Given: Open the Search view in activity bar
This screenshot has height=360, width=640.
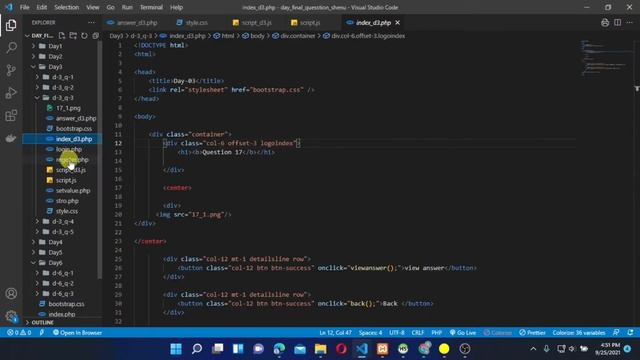Looking at the screenshot, I should coord(11,48).
